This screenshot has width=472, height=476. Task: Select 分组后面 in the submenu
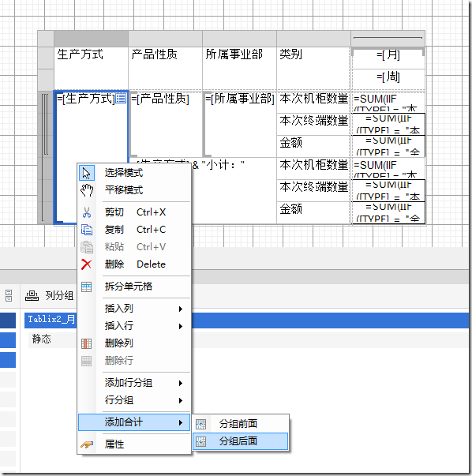[x=241, y=441]
